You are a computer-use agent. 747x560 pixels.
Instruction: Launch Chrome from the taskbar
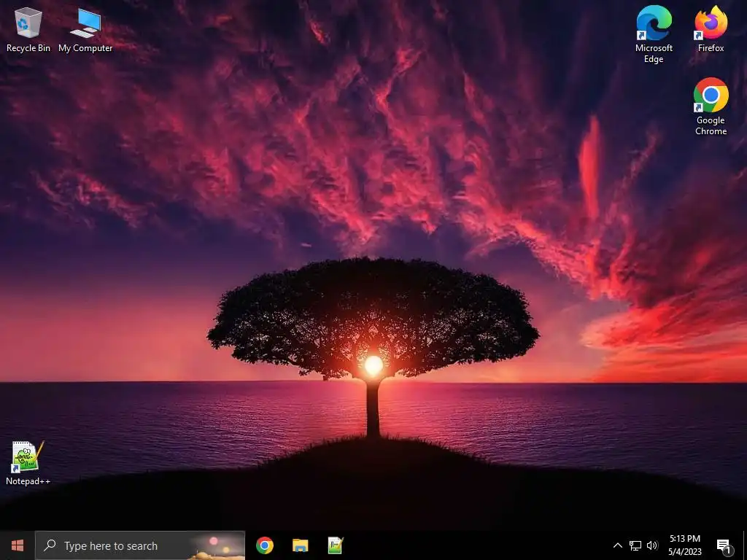tap(264, 545)
